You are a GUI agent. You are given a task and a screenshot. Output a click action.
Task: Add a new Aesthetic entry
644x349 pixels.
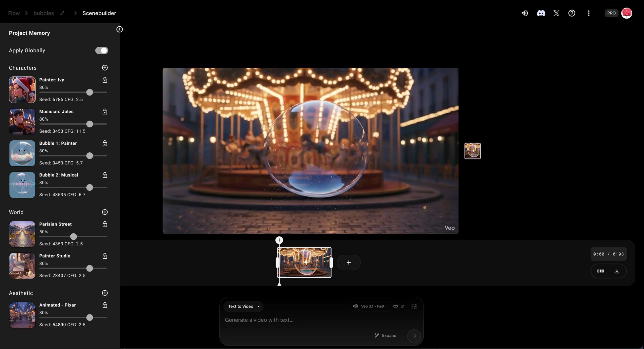pyautogui.click(x=105, y=293)
